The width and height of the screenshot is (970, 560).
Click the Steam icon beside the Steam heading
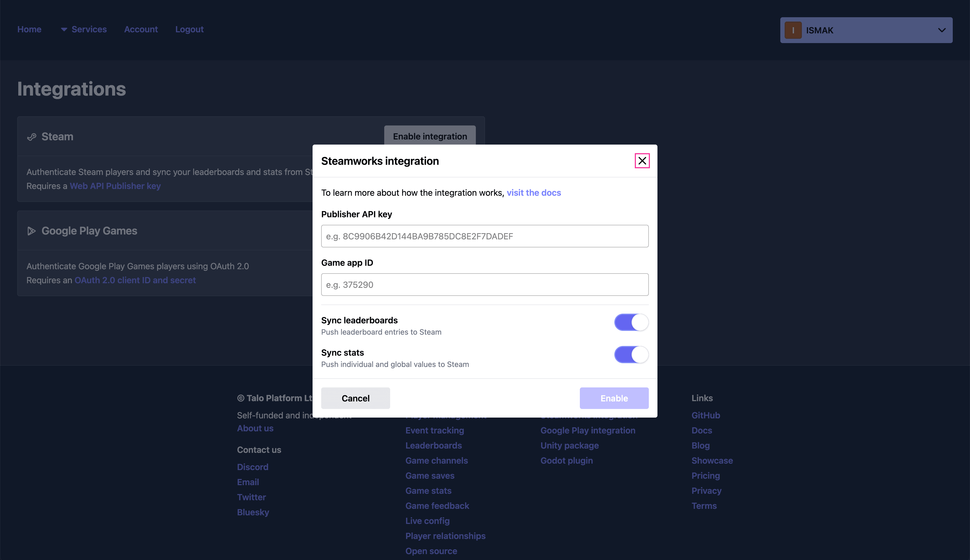pos(32,136)
